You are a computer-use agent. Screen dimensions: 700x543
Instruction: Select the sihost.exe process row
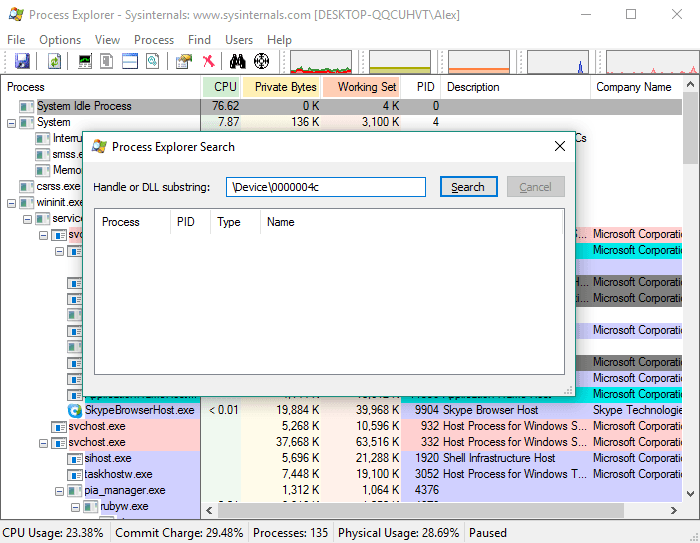click(341, 459)
